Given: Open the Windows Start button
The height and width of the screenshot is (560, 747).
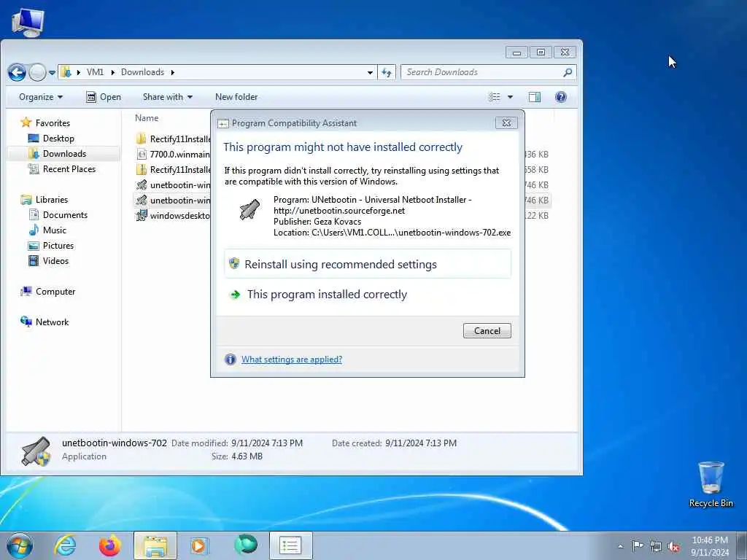Looking at the screenshot, I should 20,545.
